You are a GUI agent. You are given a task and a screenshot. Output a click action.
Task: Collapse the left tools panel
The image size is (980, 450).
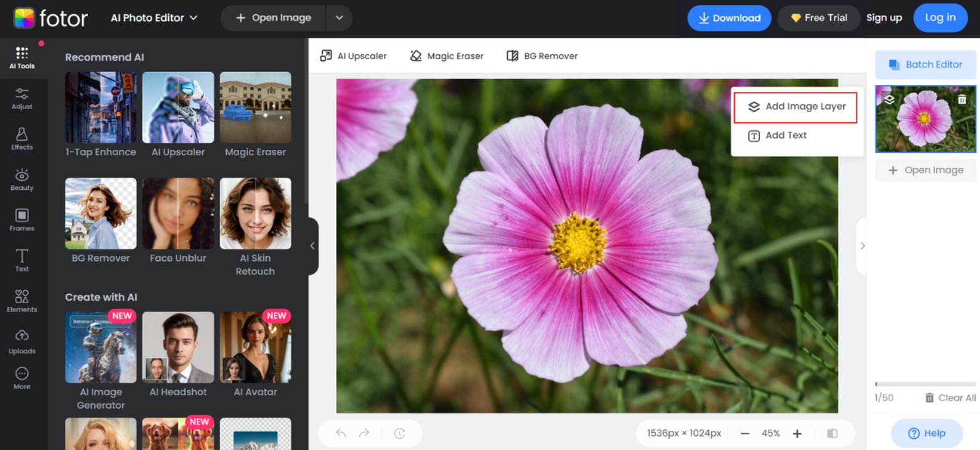312,246
